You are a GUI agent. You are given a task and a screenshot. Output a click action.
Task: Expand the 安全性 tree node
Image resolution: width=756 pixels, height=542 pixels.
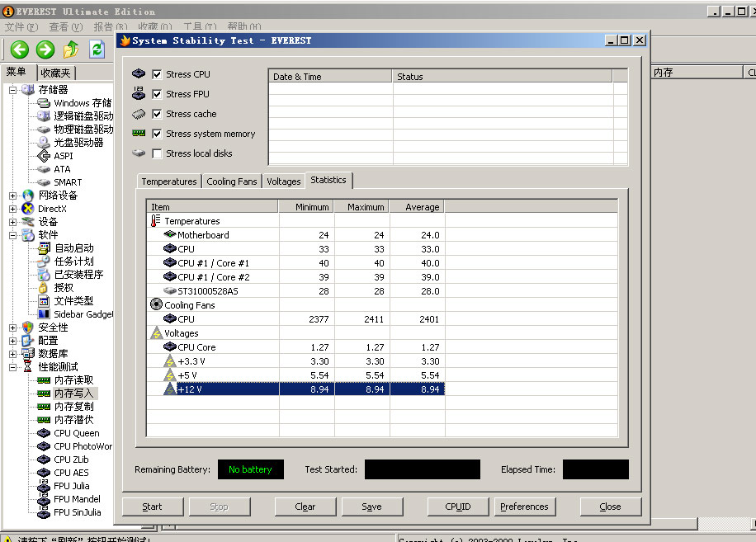[x=12, y=328]
